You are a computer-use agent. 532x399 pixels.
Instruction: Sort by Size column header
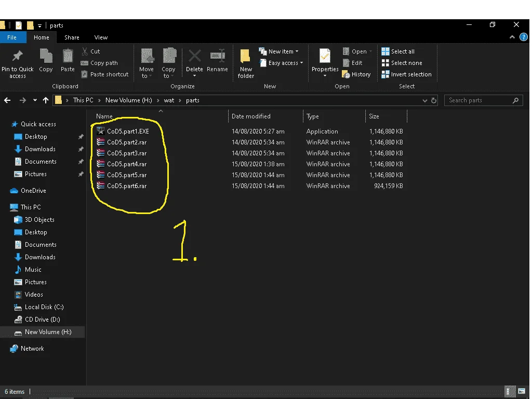tap(374, 116)
